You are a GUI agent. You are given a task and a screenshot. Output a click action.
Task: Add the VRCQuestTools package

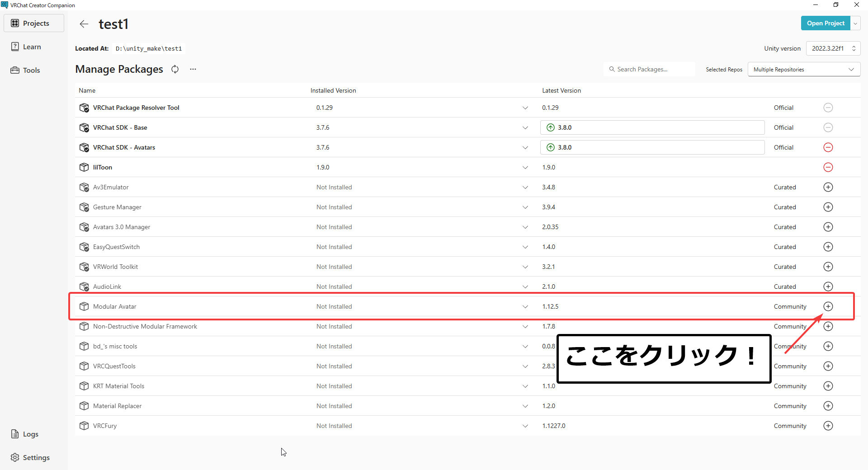828,366
